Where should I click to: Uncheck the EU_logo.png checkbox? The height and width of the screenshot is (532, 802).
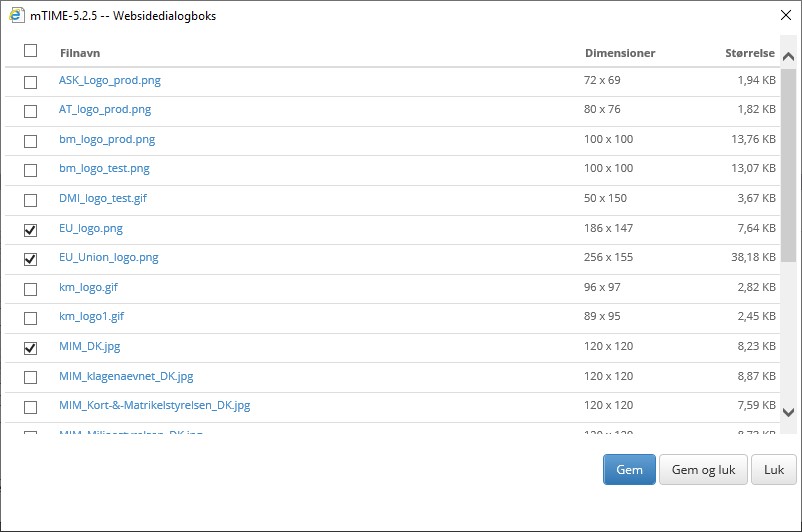(30, 230)
